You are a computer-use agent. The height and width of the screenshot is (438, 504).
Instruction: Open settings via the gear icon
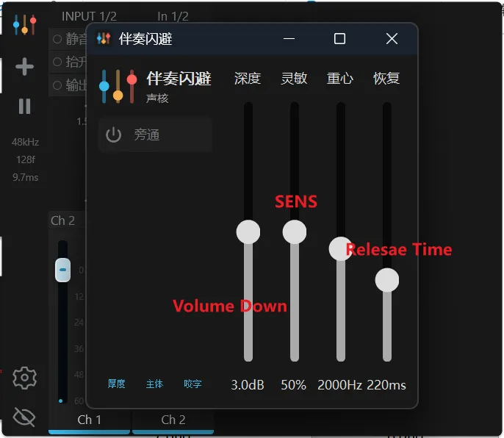pos(25,378)
